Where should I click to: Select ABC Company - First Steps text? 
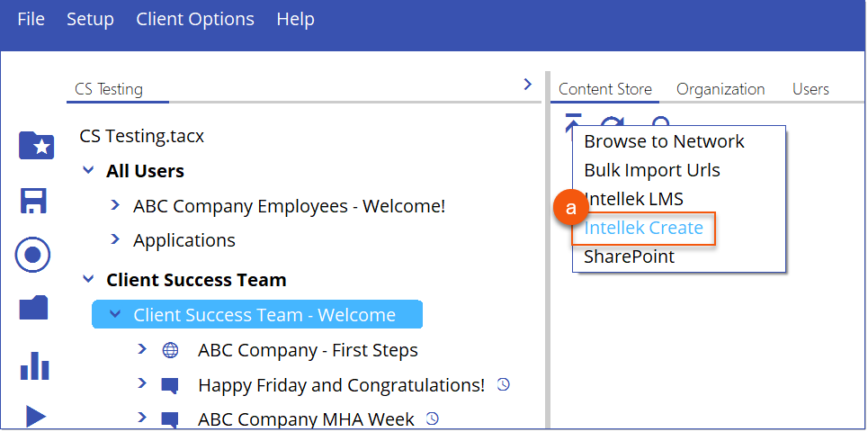308,351
